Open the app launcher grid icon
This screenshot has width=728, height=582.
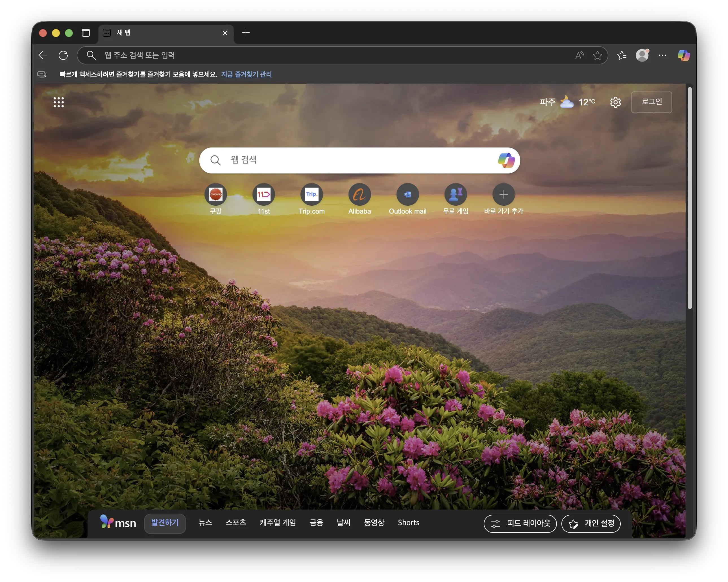coord(59,102)
